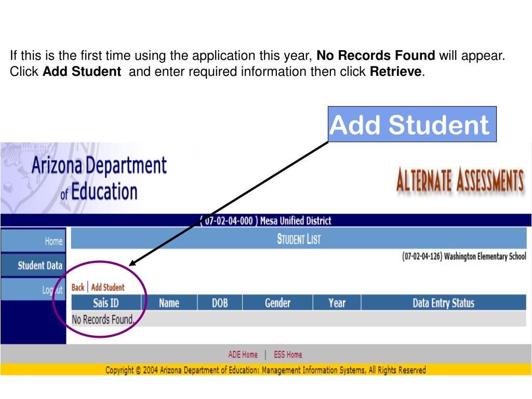The image size is (532, 399).
Task: Click the Data Entry Status column header
Action: tap(444, 303)
